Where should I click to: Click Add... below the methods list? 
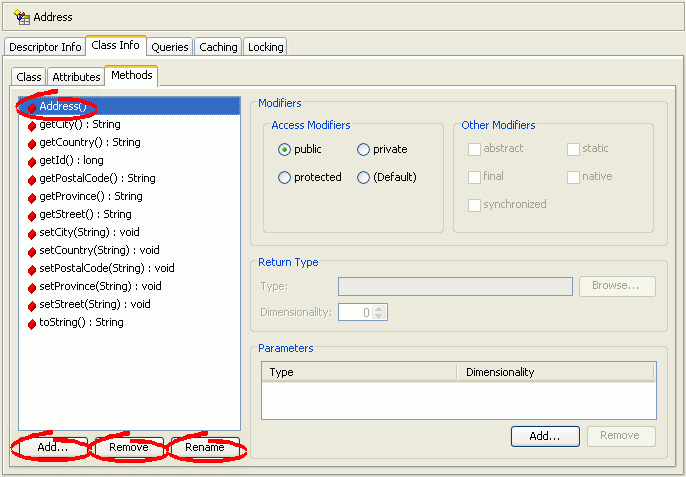click(52, 447)
